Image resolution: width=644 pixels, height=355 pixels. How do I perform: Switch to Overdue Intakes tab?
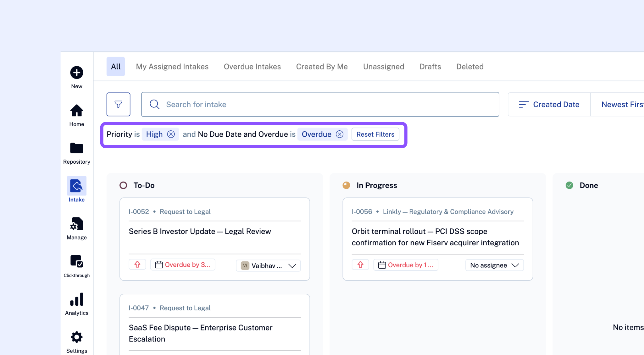coord(252,67)
